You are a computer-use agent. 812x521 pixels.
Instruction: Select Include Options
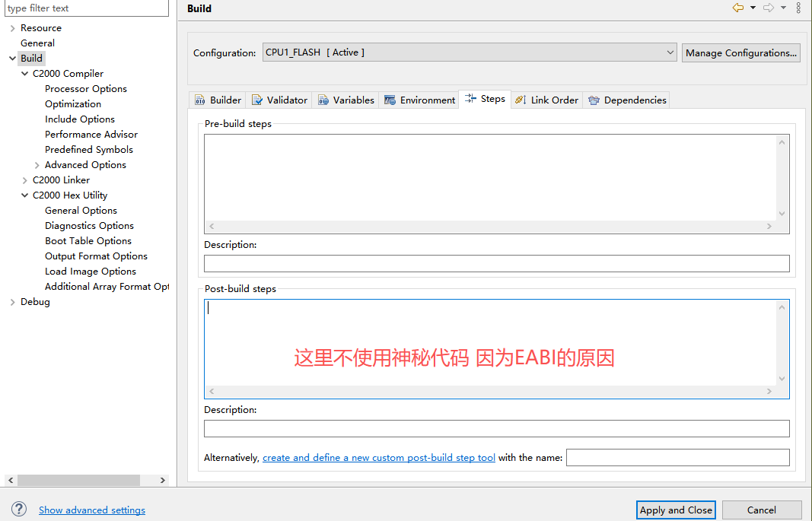point(80,119)
